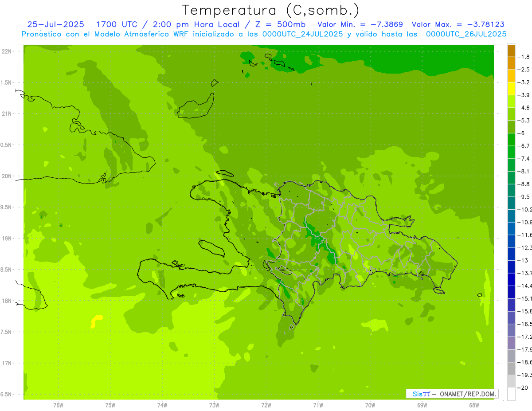Screen dimensions: 532x411
Task: Click the -1.8 colorbar value
Action: (x=524, y=57)
